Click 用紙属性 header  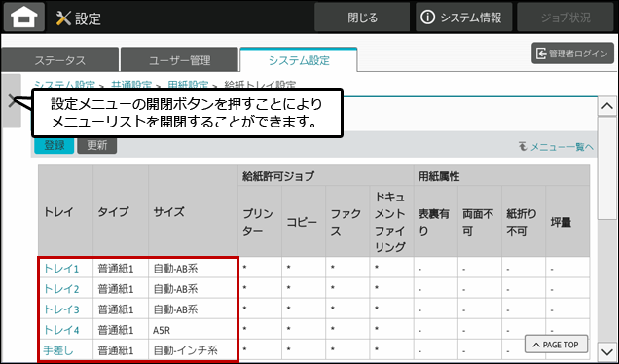501,176
